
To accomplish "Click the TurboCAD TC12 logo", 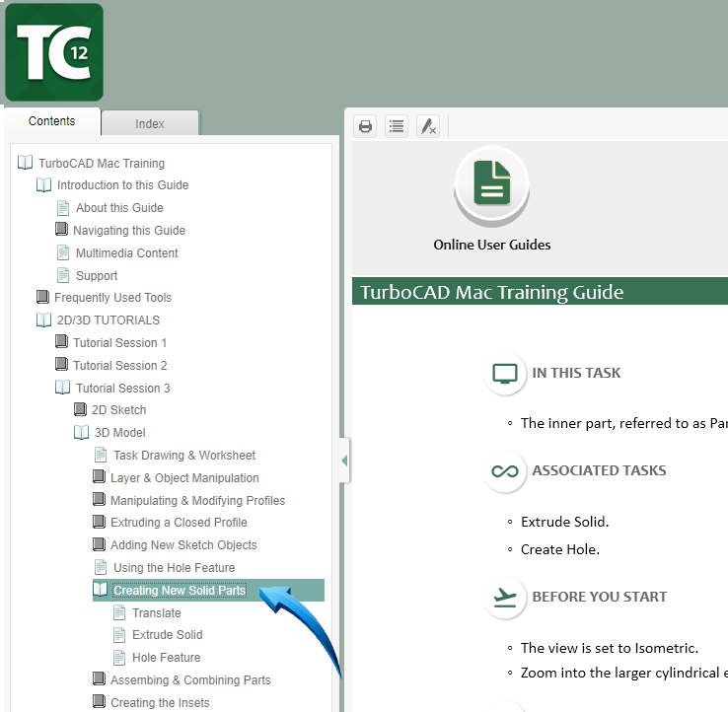I will [54, 52].
